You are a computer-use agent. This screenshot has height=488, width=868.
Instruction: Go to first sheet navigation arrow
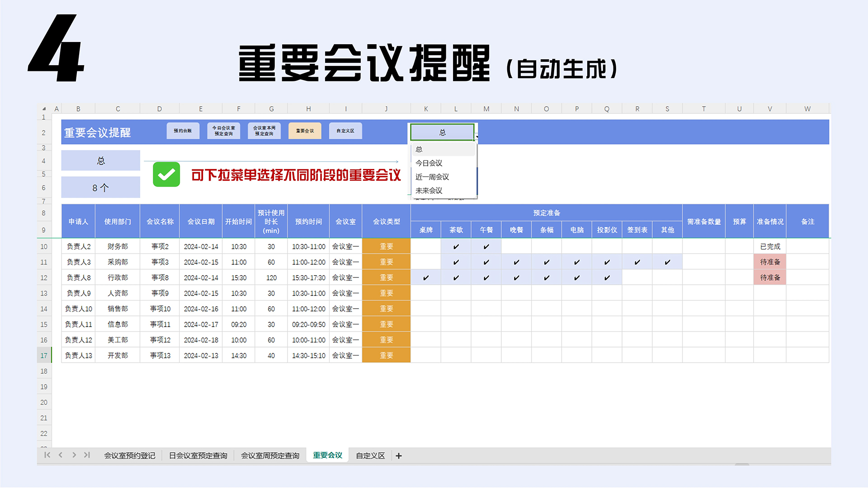[x=47, y=455]
